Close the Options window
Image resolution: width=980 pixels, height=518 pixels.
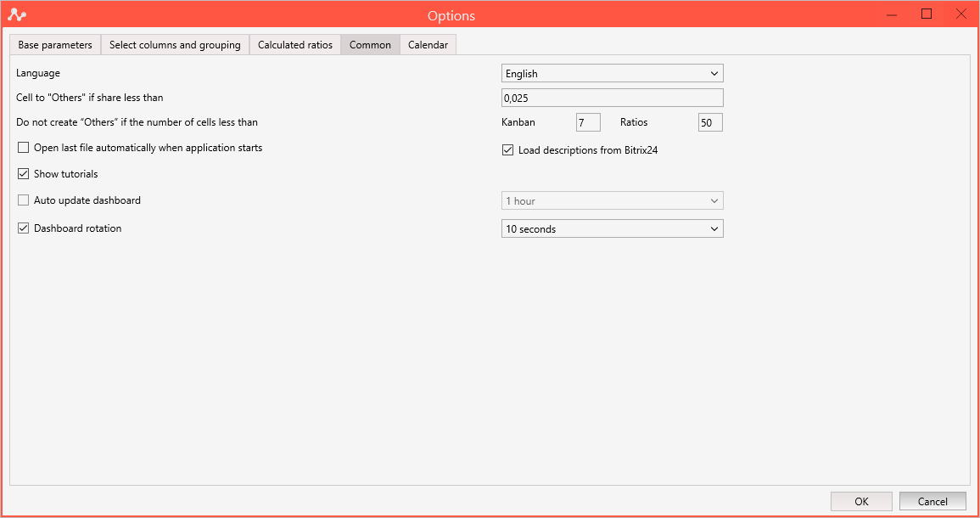pos(961,14)
